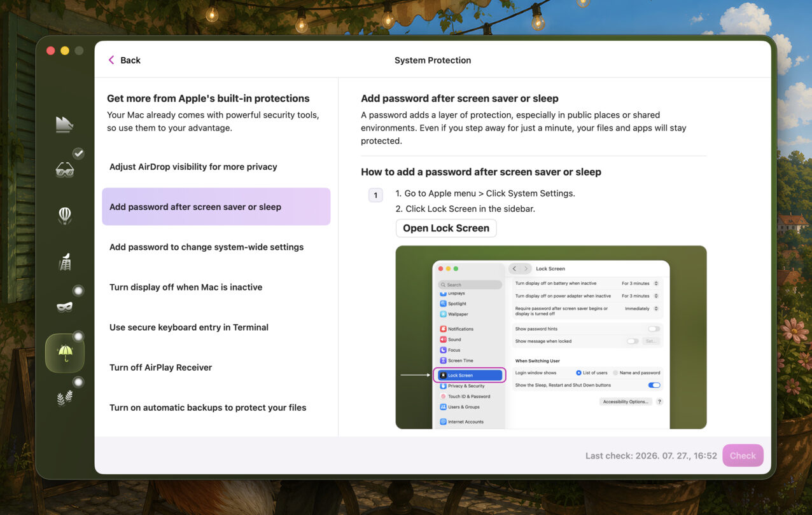Select Add password after screen saver or sleep
Viewport: 812px width, 515px height.
[216, 207]
